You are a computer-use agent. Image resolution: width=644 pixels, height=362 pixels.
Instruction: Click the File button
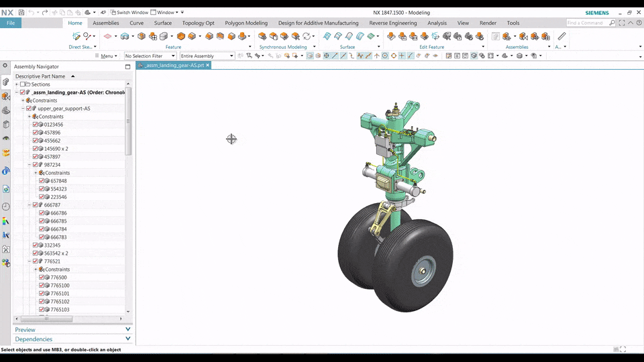11,23
